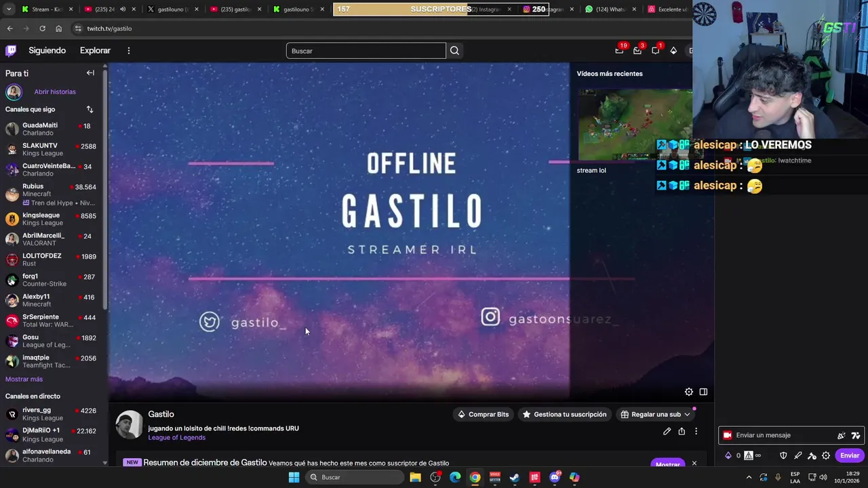
Task: Open the three-dot more menu beside Explorar
Action: point(128,51)
